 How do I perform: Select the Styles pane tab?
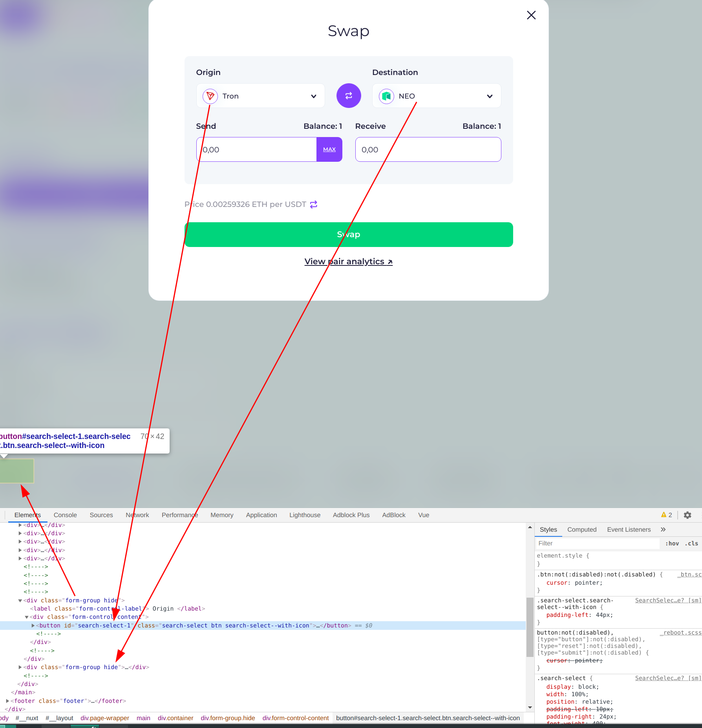[x=548, y=530]
